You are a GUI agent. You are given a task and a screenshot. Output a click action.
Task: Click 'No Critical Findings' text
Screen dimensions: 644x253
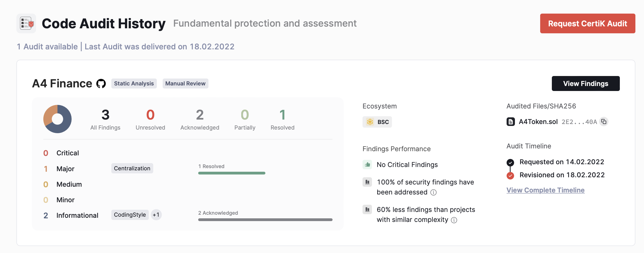407,165
